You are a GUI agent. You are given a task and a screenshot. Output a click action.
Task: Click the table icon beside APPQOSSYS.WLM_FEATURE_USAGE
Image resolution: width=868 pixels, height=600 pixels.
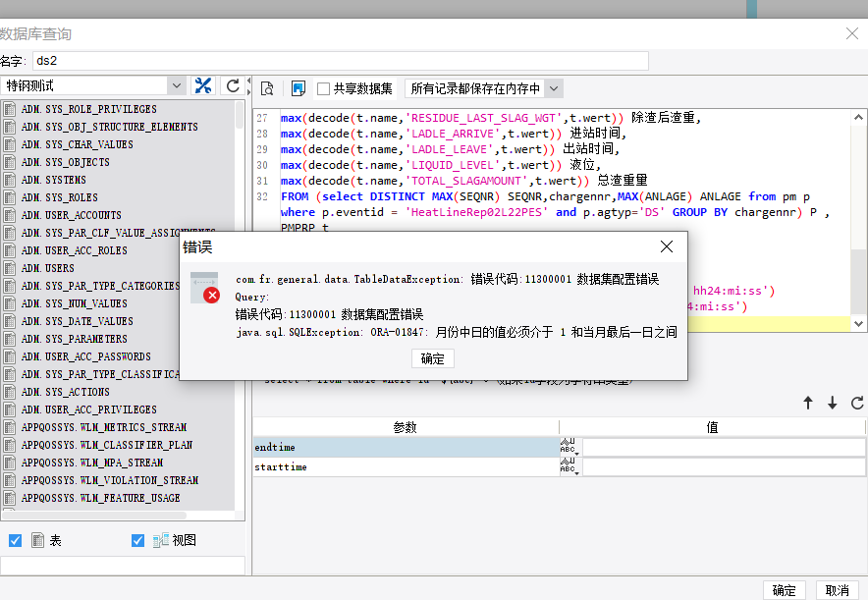(x=10, y=498)
